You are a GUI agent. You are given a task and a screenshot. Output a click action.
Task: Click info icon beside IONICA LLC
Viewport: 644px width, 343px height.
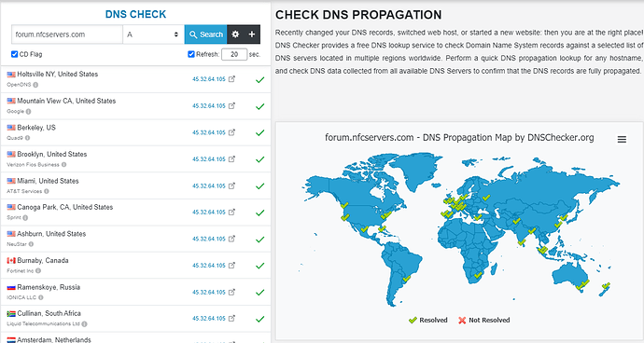click(41, 297)
